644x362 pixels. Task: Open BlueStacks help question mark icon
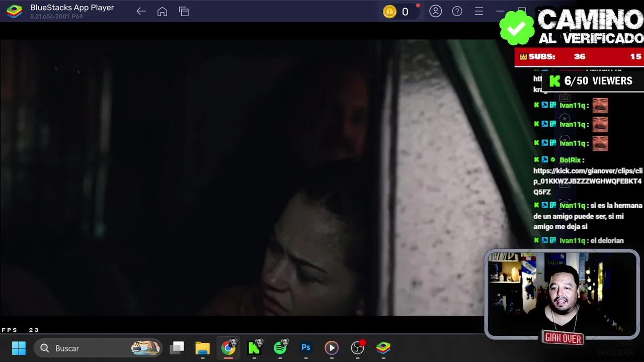tap(457, 11)
